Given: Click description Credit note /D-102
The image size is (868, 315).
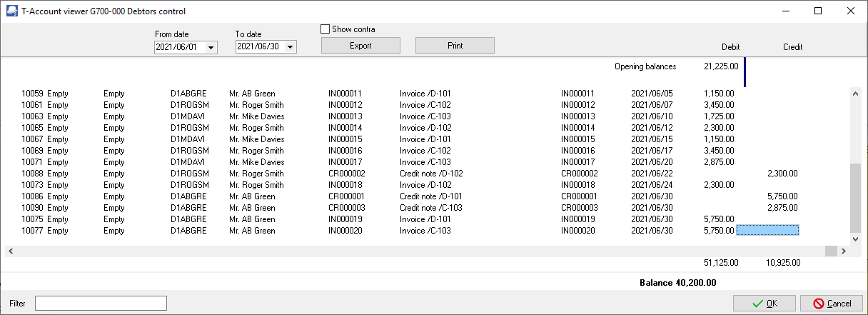Looking at the screenshot, I should pyautogui.click(x=432, y=174).
